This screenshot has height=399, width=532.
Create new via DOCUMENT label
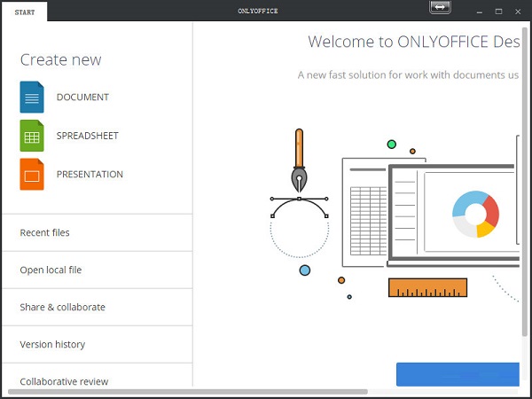coord(82,97)
